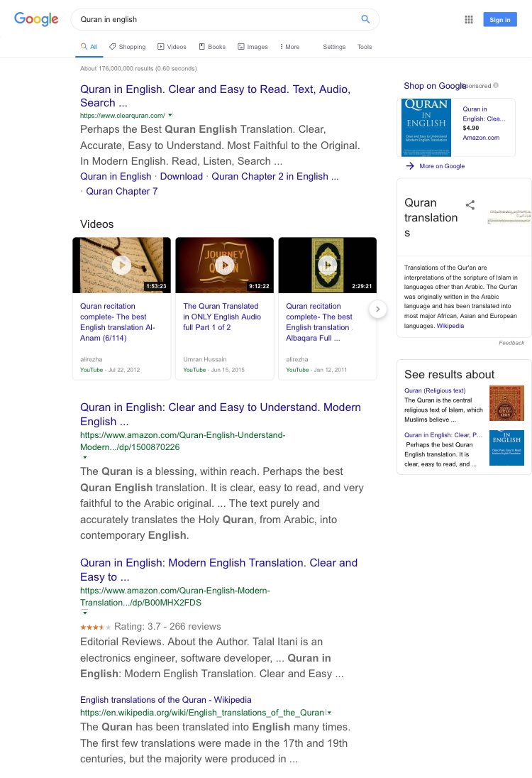Open the Download sitelink
The width and height of the screenshot is (532, 778).
182,176
